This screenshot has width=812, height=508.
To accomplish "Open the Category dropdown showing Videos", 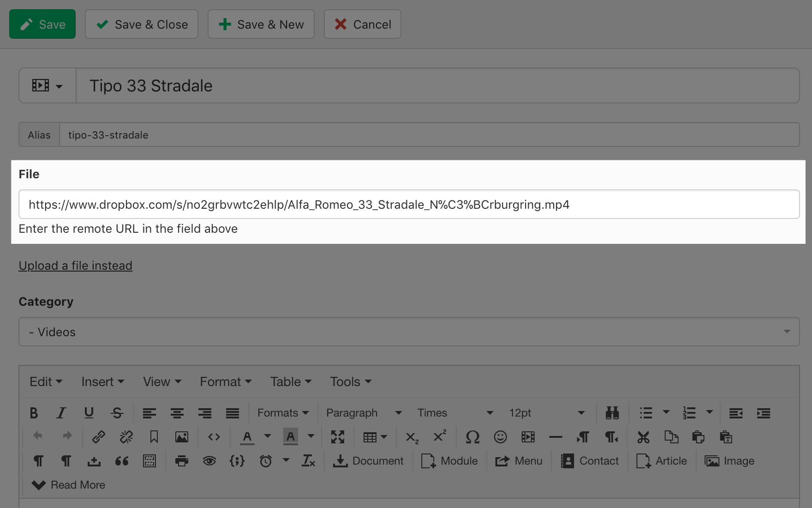I will (x=409, y=332).
